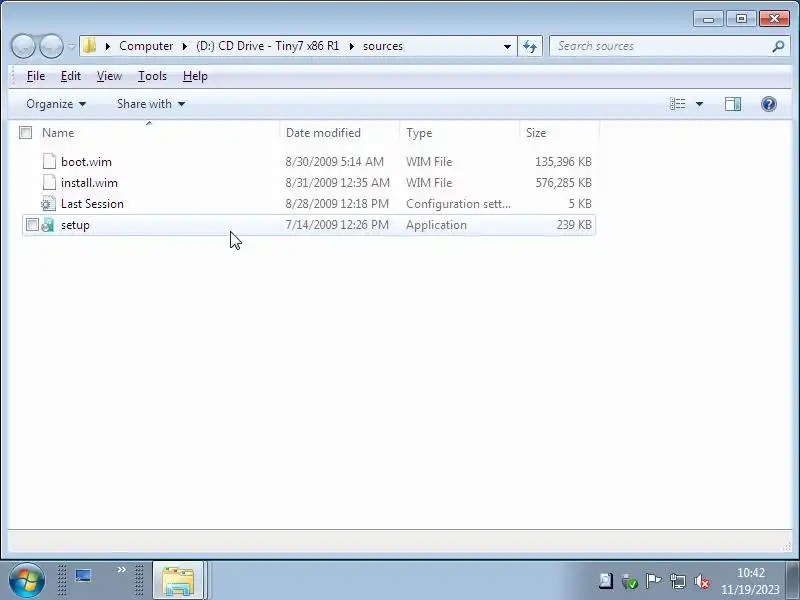Click the Forward navigation arrow button
This screenshot has width=800, height=600.
(x=52, y=46)
